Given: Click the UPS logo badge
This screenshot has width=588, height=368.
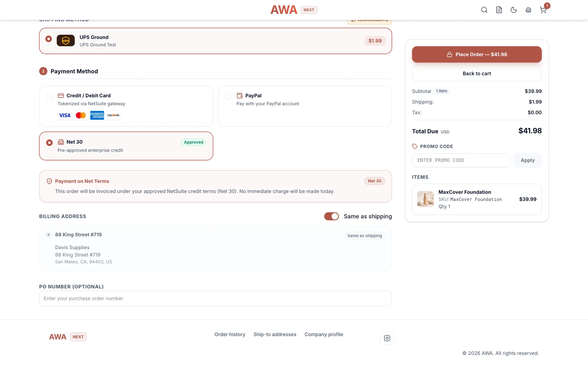Looking at the screenshot, I should tap(66, 41).
